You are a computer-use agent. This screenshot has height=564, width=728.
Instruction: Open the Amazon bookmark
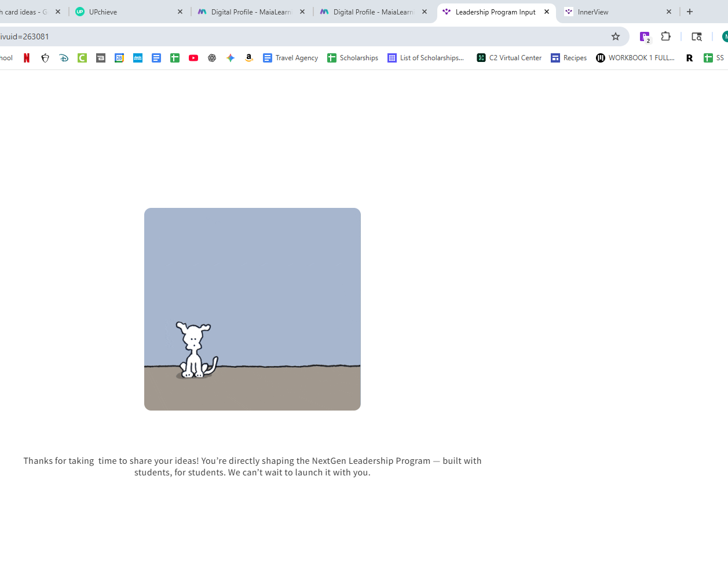point(249,58)
